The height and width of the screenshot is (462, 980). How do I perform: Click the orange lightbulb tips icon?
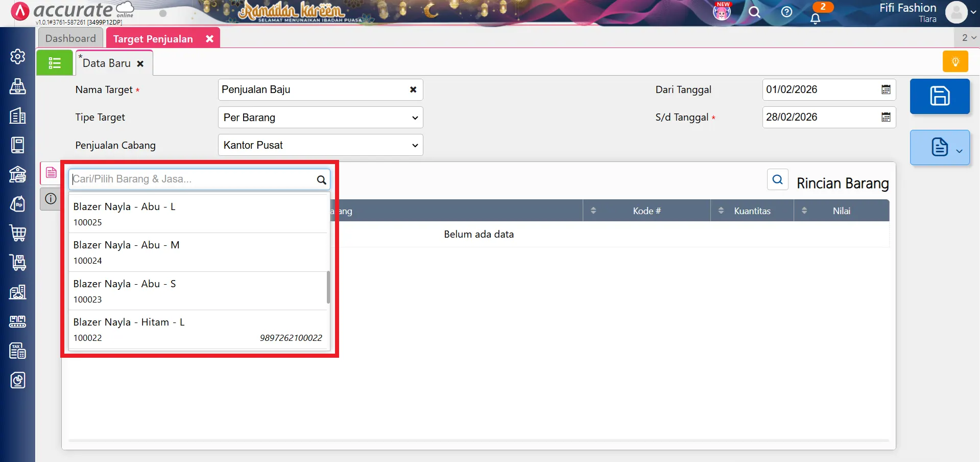click(x=955, y=62)
